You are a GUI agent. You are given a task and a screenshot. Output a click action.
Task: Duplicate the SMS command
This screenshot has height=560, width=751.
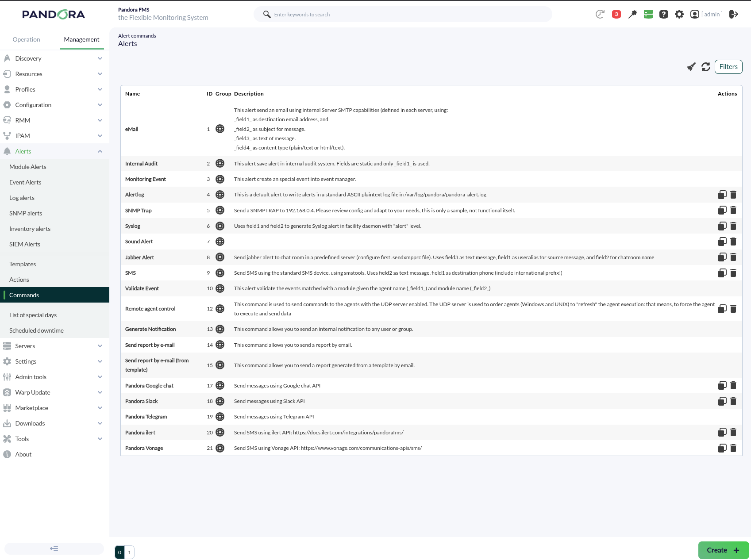[x=722, y=273]
